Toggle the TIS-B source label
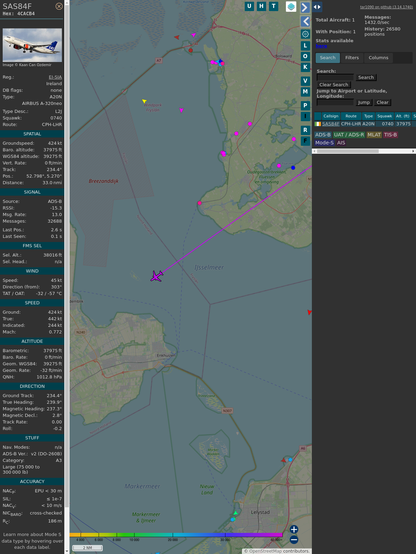This screenshot has width=416, height=554. 390,135
